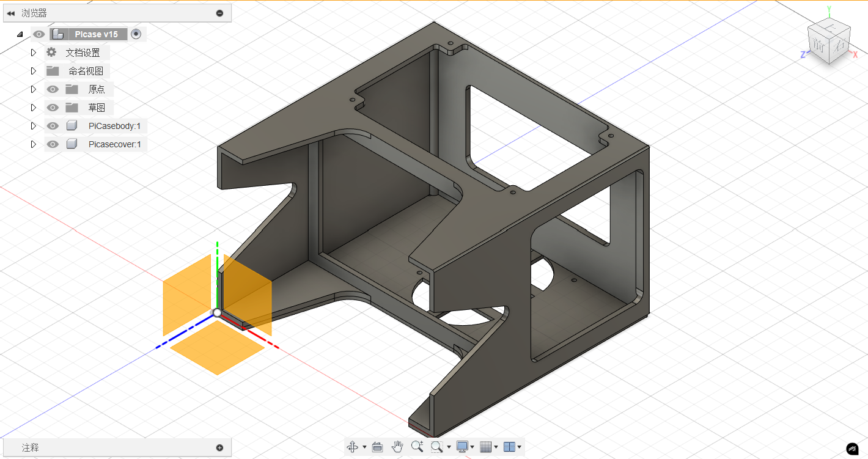Select the Orbit tool in navigation bar

click(x=353, y=447)
